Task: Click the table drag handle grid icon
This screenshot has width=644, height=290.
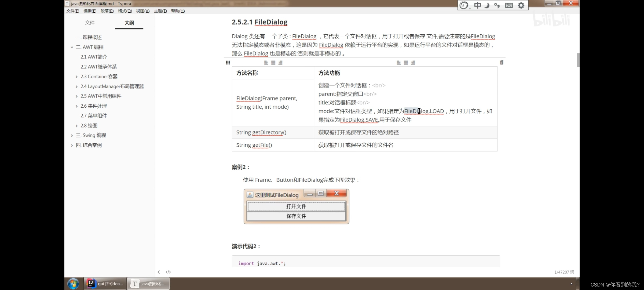Action: [x=228, y=62]
